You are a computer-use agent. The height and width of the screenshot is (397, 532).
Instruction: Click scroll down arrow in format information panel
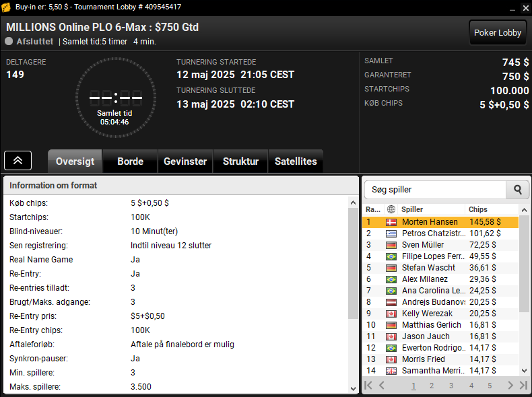[x=353, y=388]
